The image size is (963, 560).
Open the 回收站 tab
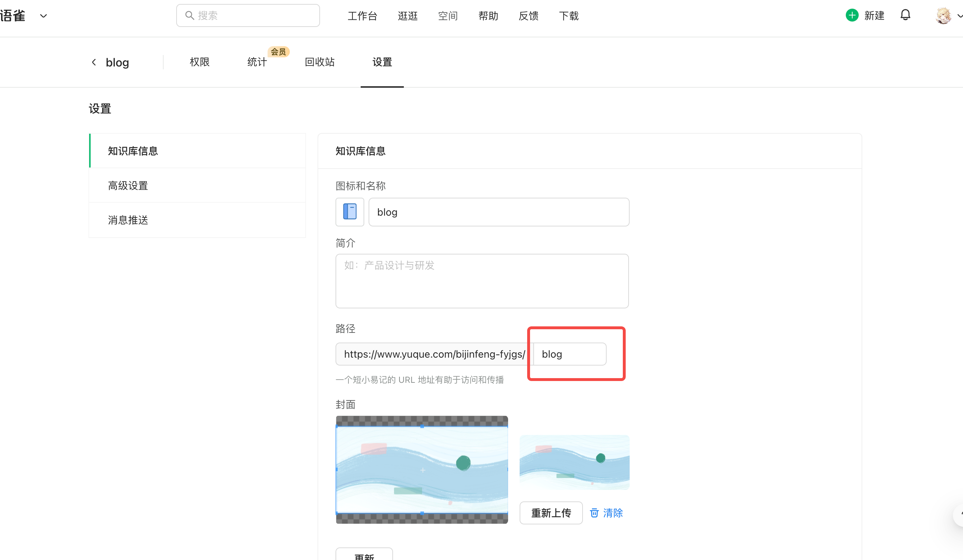(x=319, y=62)
